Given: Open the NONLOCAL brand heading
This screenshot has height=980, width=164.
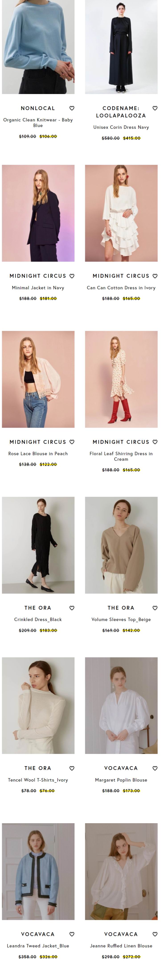Looking at the screenshot, I should [x=38, y=108].
